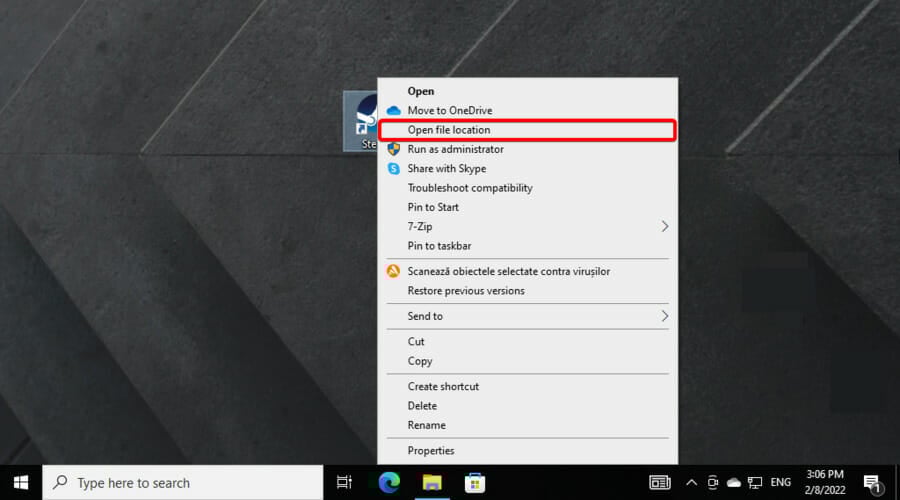Viewport: 900px width, 500px height.
Task: Click the Type here to search box
Action: point(185,482)
